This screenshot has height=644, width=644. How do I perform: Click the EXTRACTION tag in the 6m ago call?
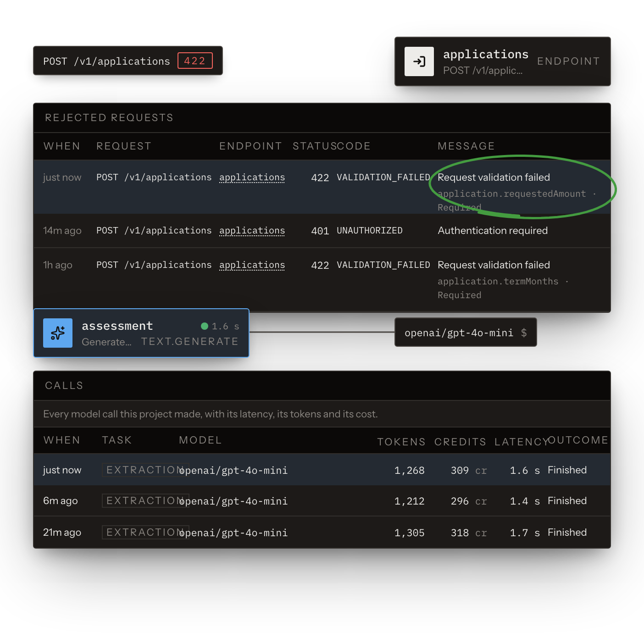(x=145, y=500)
